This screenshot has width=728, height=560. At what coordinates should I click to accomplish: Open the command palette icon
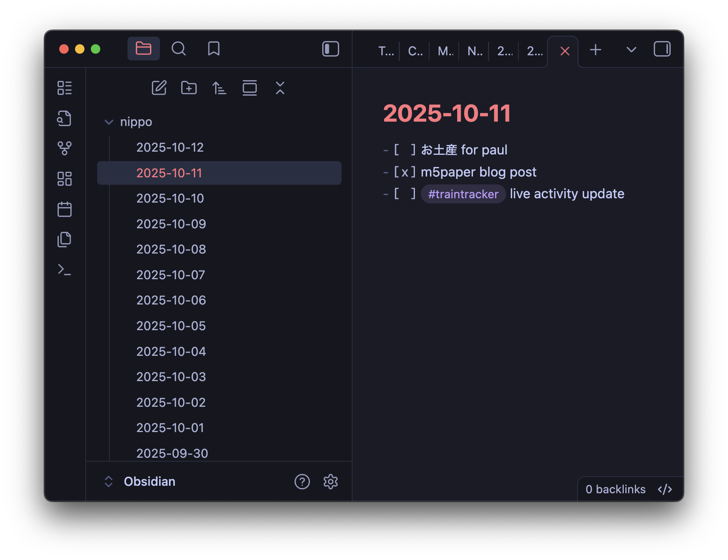64,270
